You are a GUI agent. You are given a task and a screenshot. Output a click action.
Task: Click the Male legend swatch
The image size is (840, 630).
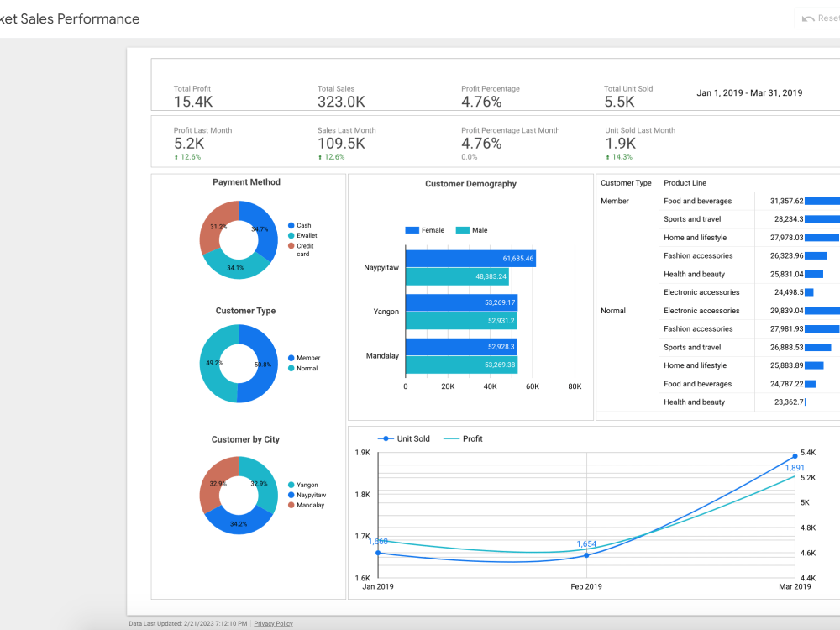(x=462, y=230)
